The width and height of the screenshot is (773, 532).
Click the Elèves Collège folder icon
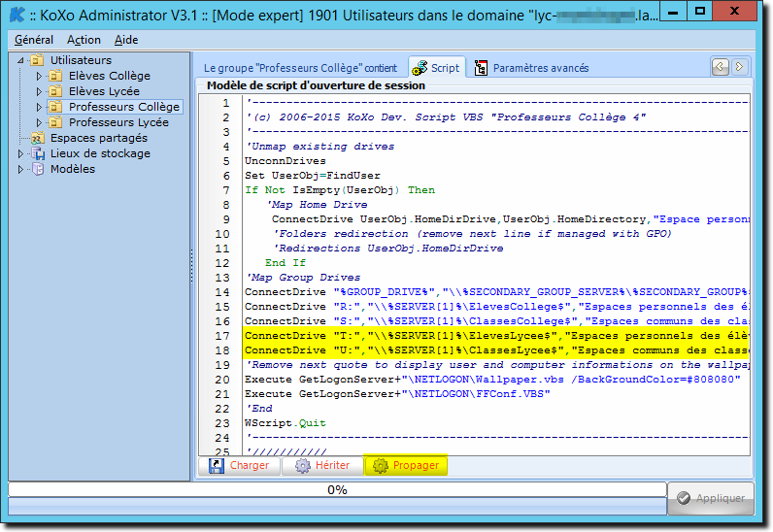[55, 76]
